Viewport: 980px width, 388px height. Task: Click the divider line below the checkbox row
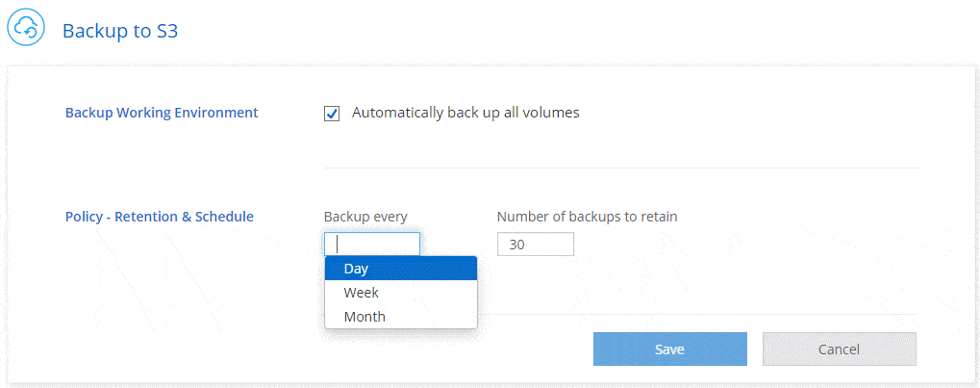click(x=621, y=168)
